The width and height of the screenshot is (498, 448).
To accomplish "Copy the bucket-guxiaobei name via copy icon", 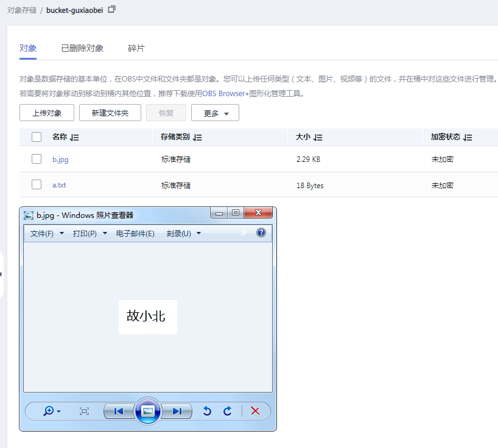I will [111, 10].
